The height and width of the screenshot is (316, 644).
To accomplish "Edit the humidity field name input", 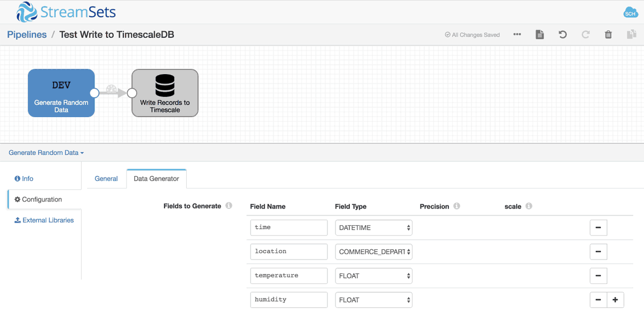I will click(289, 300).
